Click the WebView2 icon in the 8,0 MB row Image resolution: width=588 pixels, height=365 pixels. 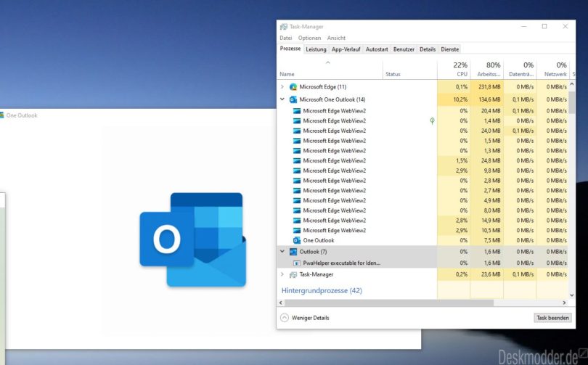tap(297, 210)
